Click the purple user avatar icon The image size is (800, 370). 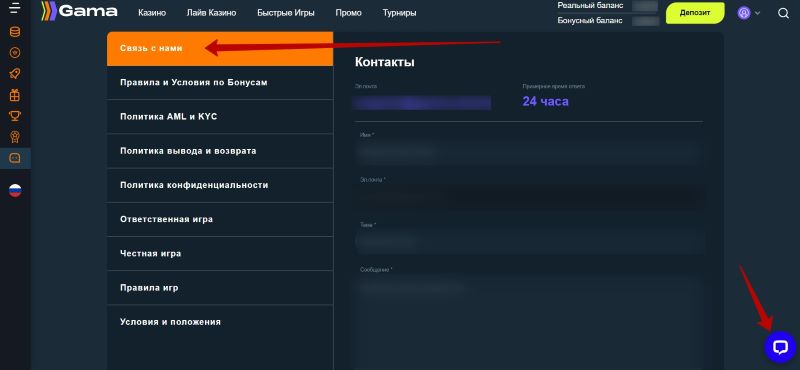point(744,13)
